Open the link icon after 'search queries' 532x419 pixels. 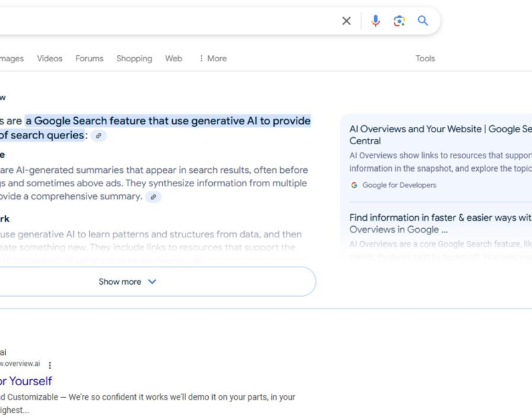[x=98, y=136]
